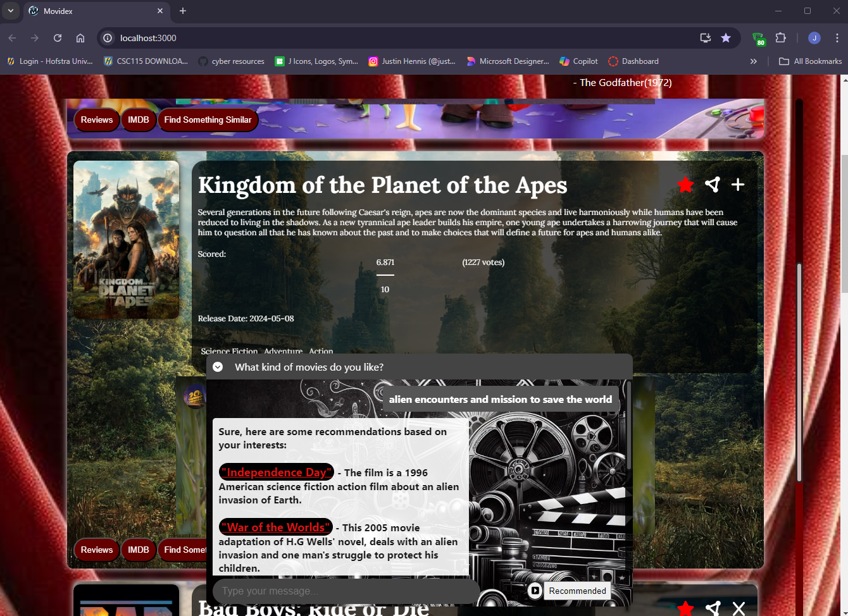
Task: Open the Justin Hennis Instagram bookmark
Action: [x=413, y=61]
